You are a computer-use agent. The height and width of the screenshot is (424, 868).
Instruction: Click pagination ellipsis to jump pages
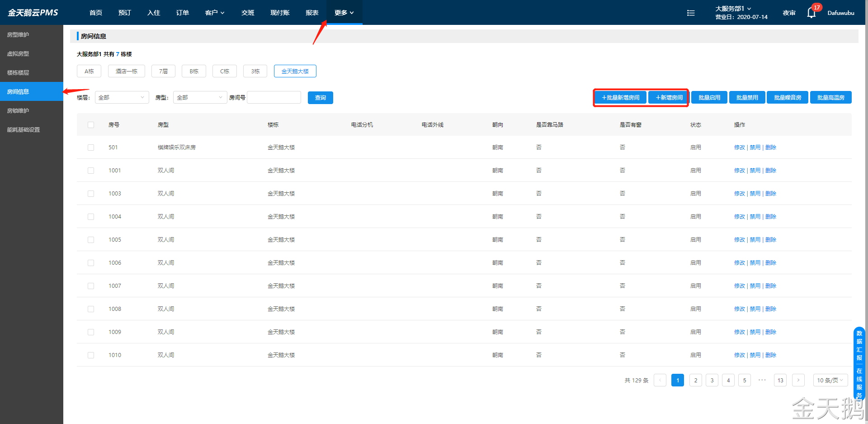pos(762,380)
